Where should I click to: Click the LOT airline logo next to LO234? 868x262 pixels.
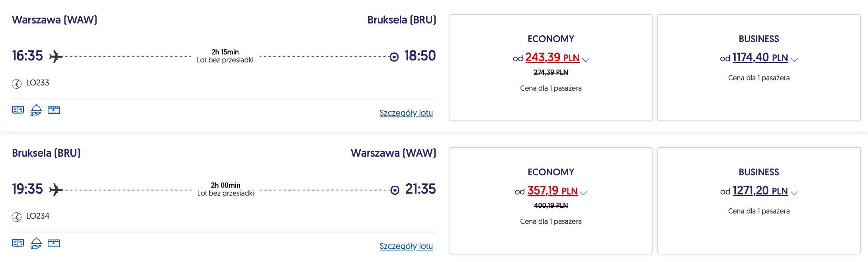[17, 217]
